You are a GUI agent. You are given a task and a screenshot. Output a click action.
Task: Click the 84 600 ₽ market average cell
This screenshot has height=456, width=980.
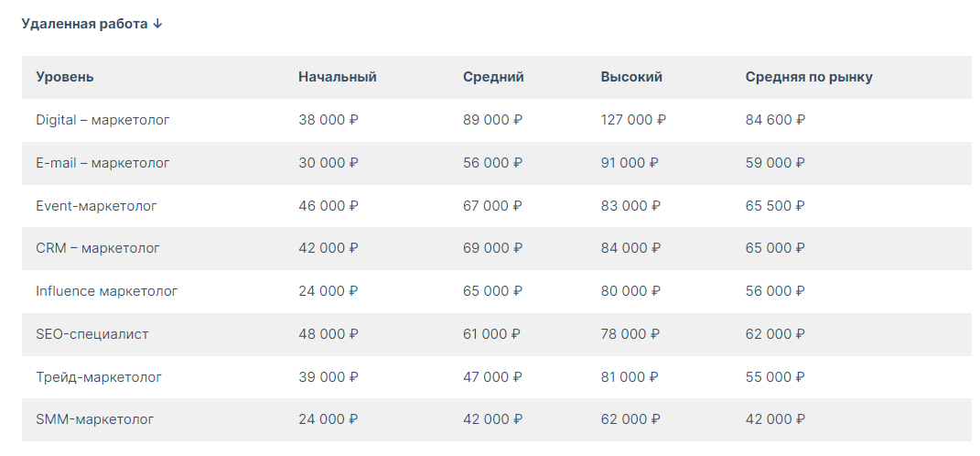coord(775,119)
